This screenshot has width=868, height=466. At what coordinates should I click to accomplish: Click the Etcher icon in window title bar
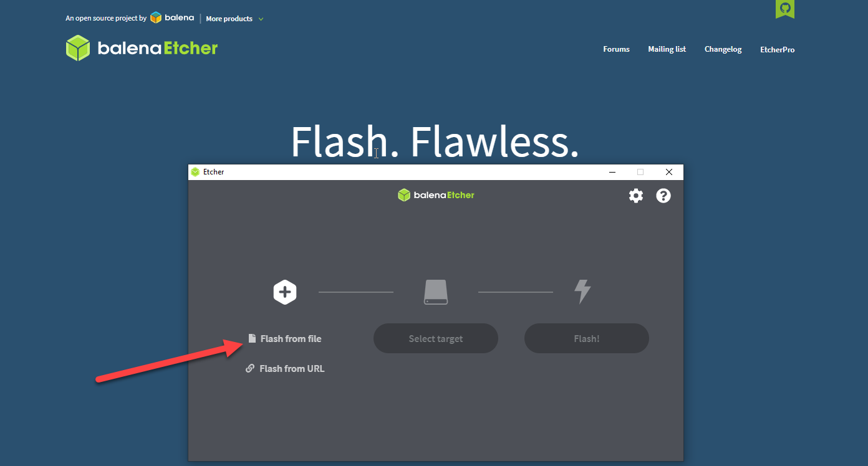click(195, 172)
